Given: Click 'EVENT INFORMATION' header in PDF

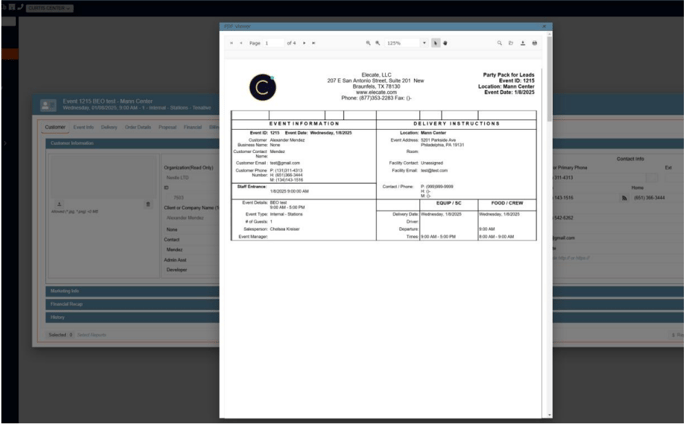Looking at the screenshot, I should click(304, 124).
